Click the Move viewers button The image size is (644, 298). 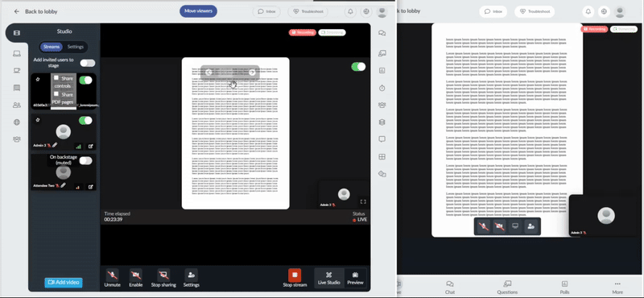coord(198,11)
